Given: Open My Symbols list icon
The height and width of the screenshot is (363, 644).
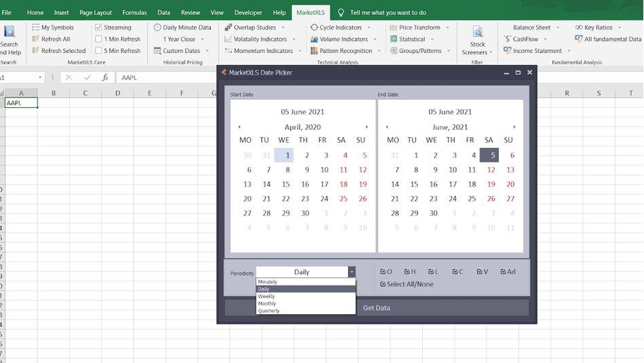Looking at the screenshot, I should [x=36, y=28].
